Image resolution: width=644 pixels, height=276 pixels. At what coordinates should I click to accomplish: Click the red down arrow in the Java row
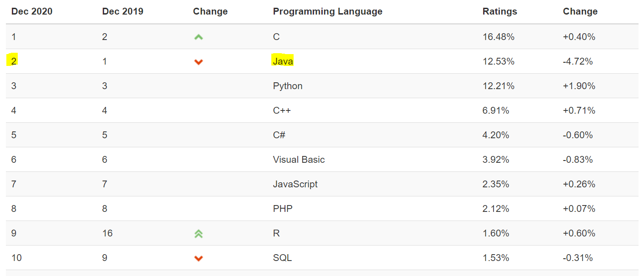pyautogui.click(x=199, y=62)
